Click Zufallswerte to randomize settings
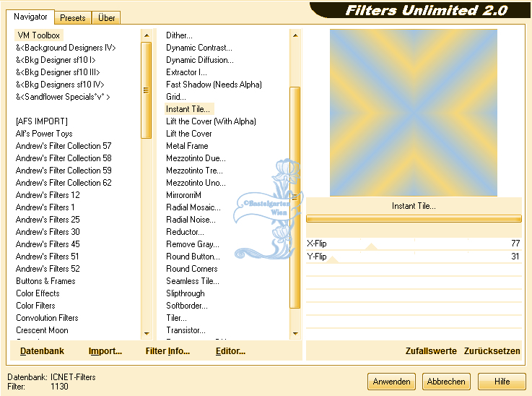 coord(431,350)
